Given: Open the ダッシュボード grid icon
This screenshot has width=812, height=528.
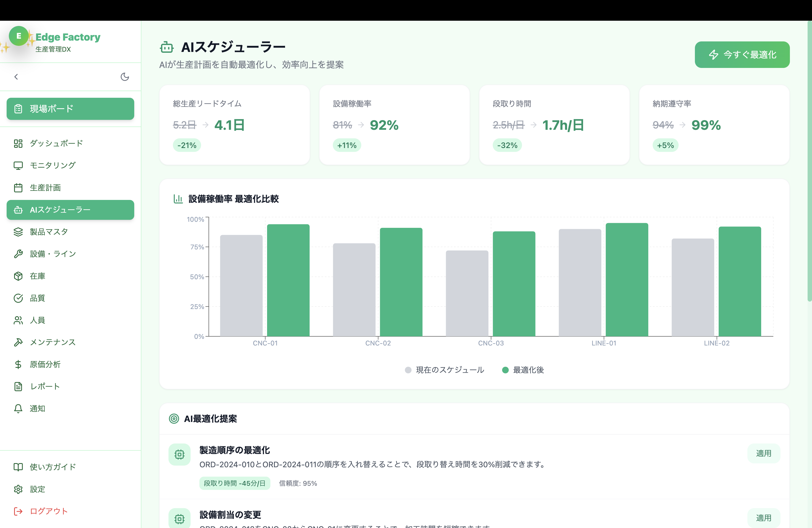Looking at the screenshot, I should [x=18, y=143].
